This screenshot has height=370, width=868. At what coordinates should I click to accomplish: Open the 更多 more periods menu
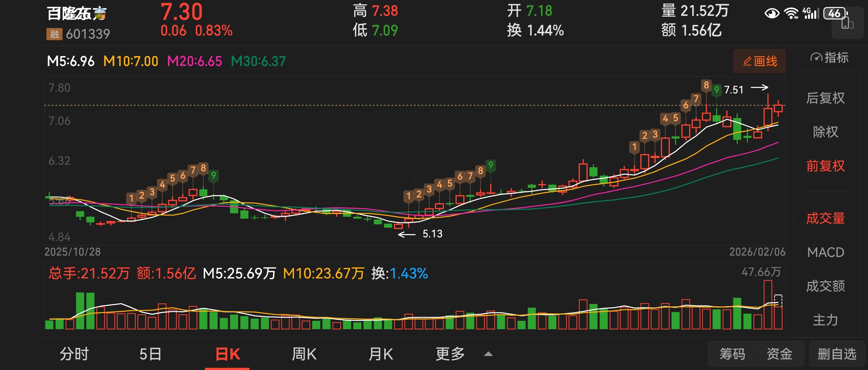[450, 354]
